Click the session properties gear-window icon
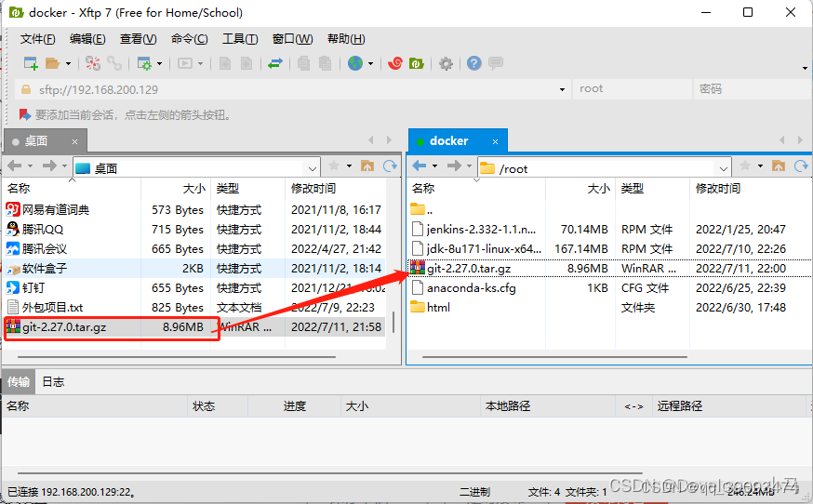The image size is (813, 504). [x=144, y=63]
